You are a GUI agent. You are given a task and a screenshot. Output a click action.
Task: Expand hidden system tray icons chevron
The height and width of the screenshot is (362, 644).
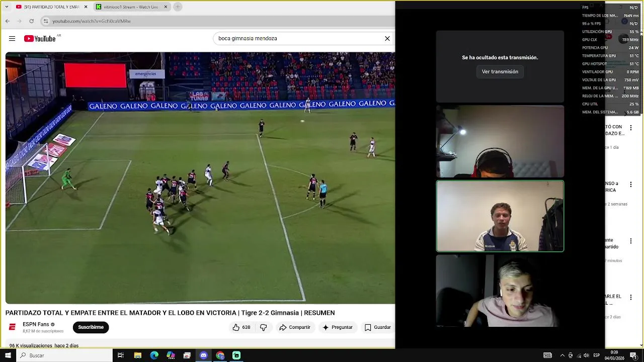point(562,355)
